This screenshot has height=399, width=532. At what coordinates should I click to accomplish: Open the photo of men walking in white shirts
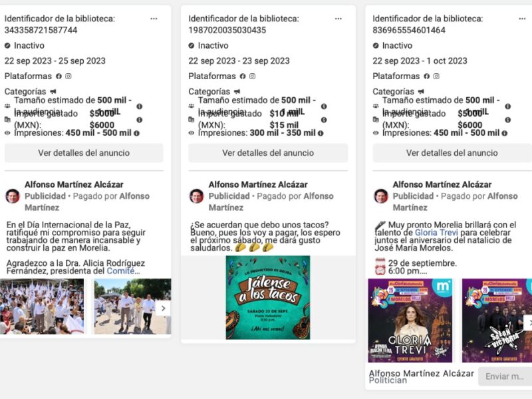[x=132, y=307]
